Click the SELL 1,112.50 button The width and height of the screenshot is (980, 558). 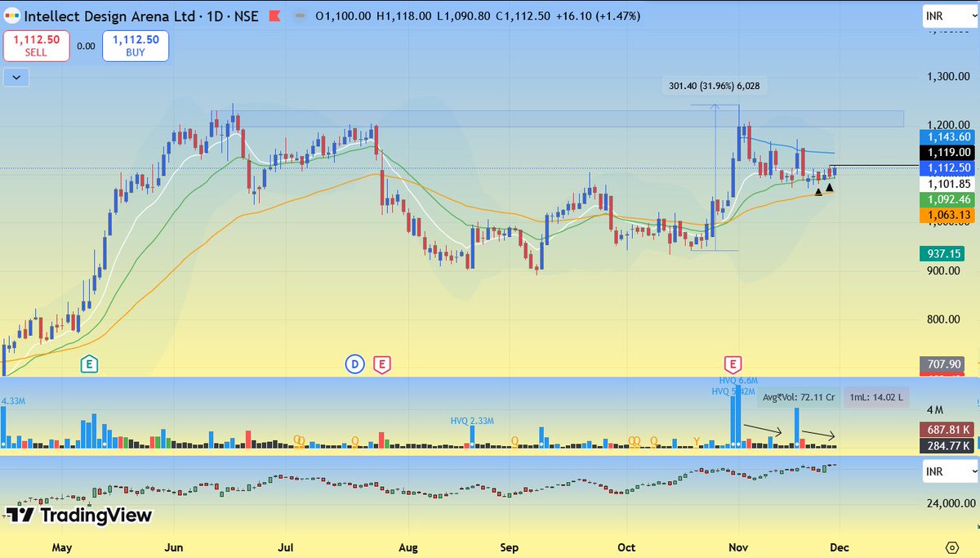pyautogui.click(x=37, y=46)
